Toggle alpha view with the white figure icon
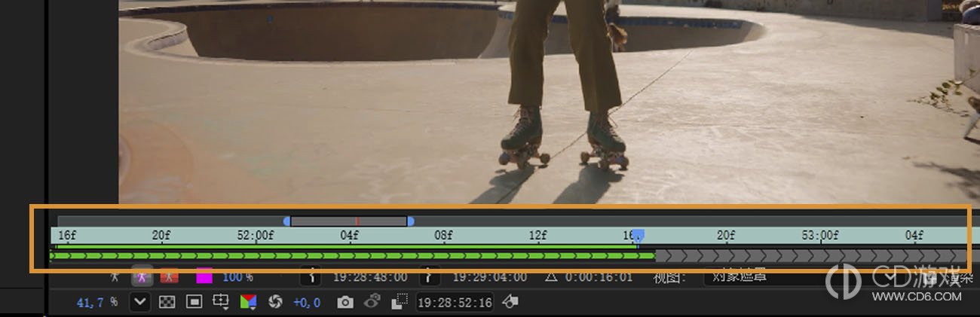This screenshot has width=980, height=317. [115, 277]
